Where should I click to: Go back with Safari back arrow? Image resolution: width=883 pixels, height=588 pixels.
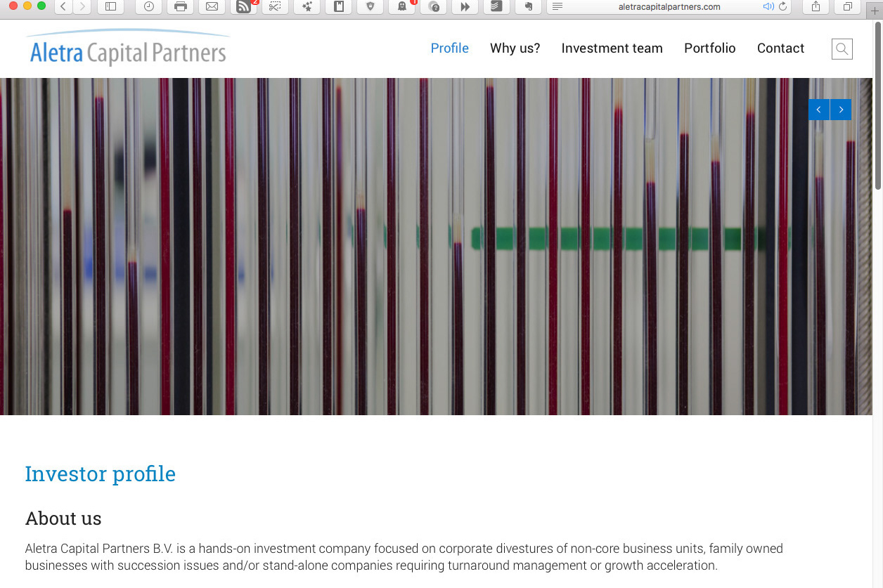63,7
